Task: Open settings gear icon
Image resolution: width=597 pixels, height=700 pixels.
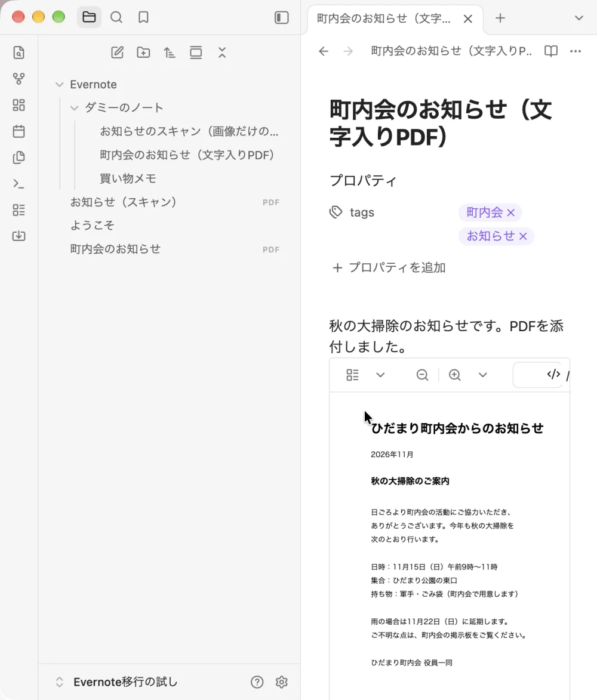Action: point(281,682)
